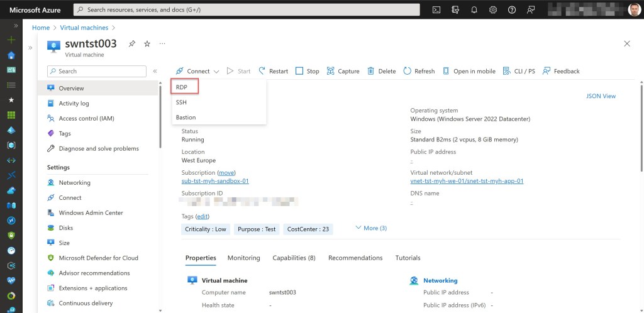Open portal settings gear icon
Image resolution: width=644 pixels, height=313 pixels.
tap(493, 9)
